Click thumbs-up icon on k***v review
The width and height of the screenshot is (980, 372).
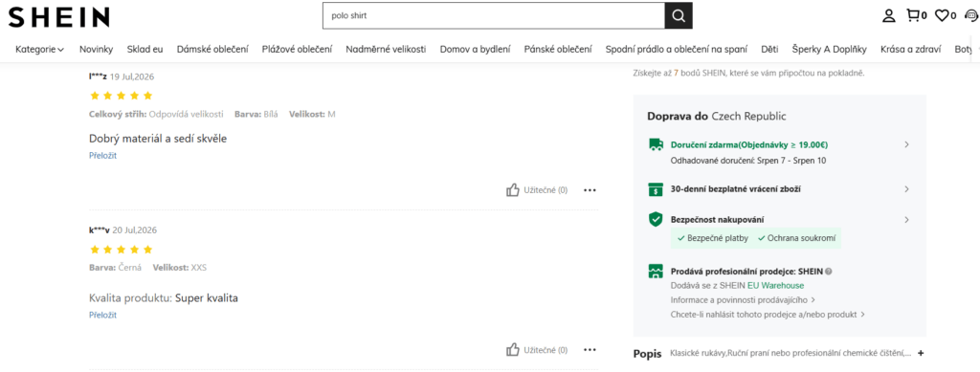click(x=513, y=350)
